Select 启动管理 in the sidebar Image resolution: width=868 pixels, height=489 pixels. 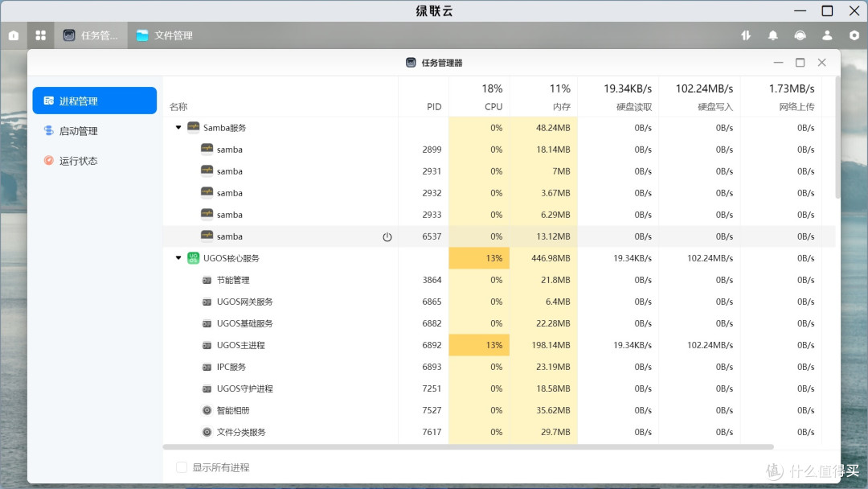click(95, 131)
